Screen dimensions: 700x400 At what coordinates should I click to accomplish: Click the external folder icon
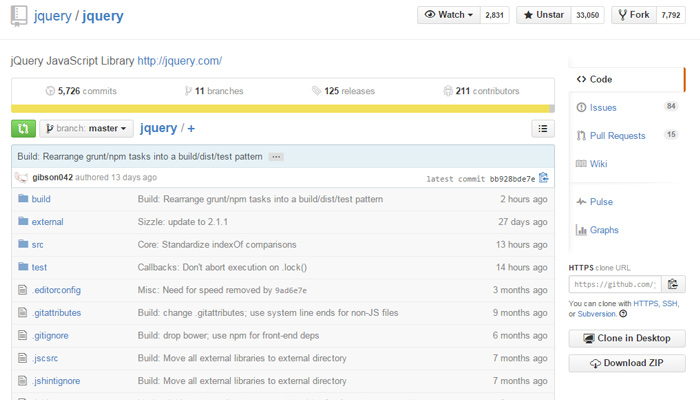point(23,221)
